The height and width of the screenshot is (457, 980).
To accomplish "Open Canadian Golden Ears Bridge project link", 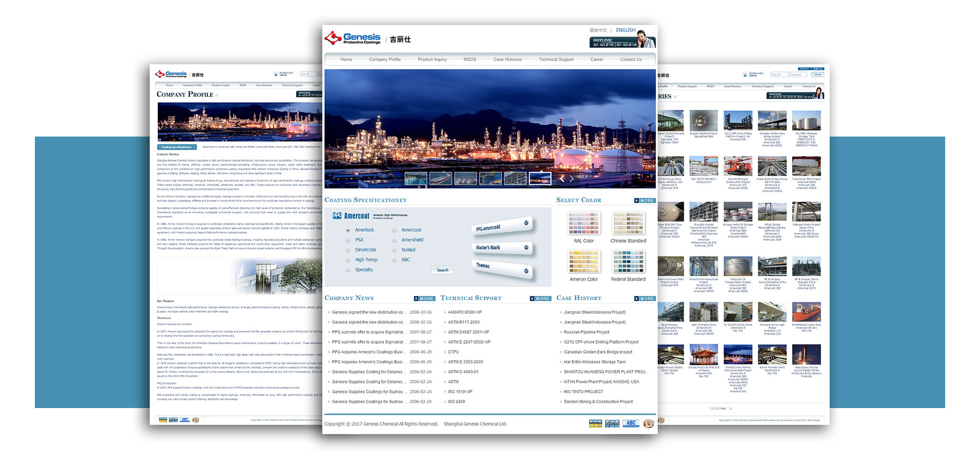I will [598, 352].
